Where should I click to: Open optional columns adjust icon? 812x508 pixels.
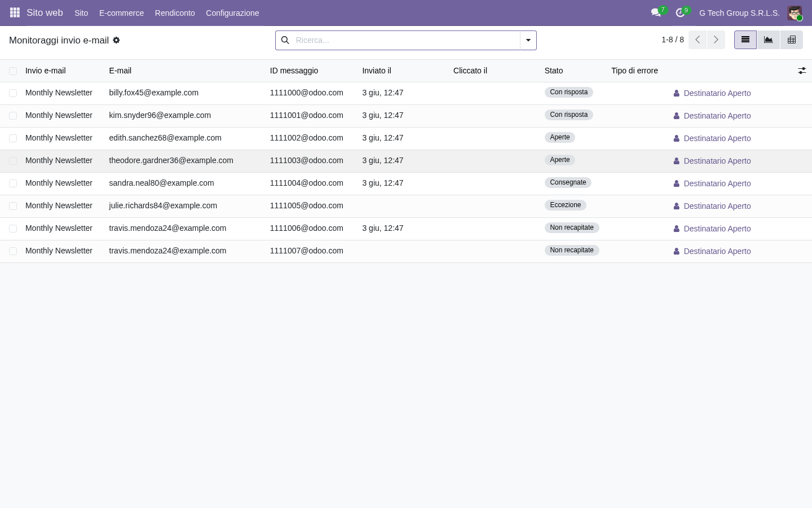802,71
